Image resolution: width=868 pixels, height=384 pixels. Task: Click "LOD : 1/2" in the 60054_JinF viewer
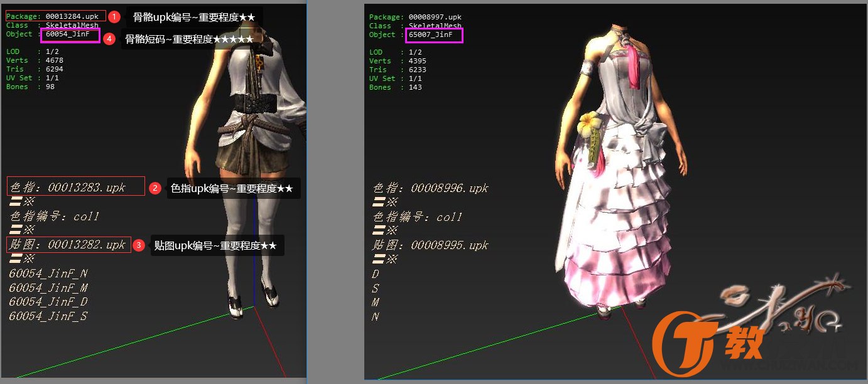tap(33, 51)
